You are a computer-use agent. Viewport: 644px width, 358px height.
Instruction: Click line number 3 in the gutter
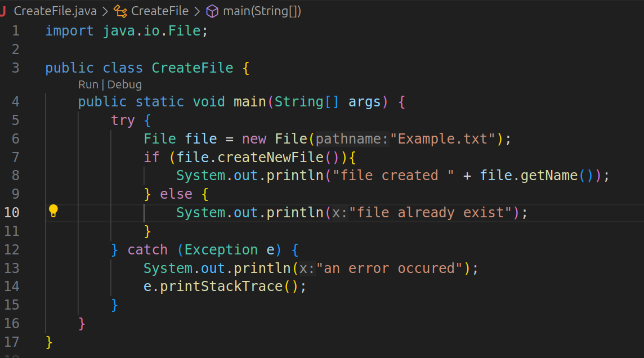point(15,68)
